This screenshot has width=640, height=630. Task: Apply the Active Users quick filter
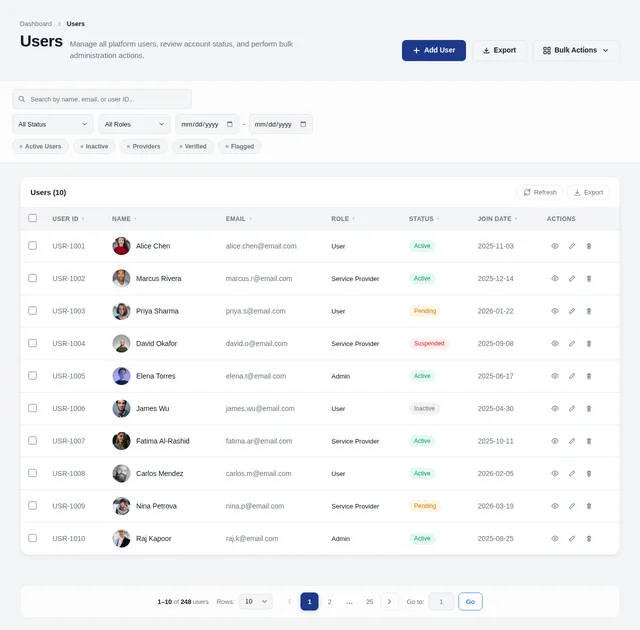40,146
